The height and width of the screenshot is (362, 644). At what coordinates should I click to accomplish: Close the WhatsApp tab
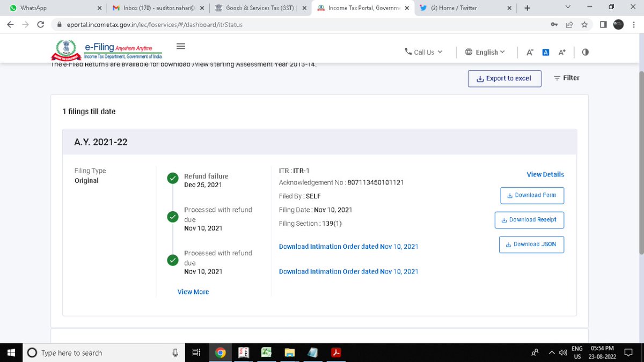point(100,8)
